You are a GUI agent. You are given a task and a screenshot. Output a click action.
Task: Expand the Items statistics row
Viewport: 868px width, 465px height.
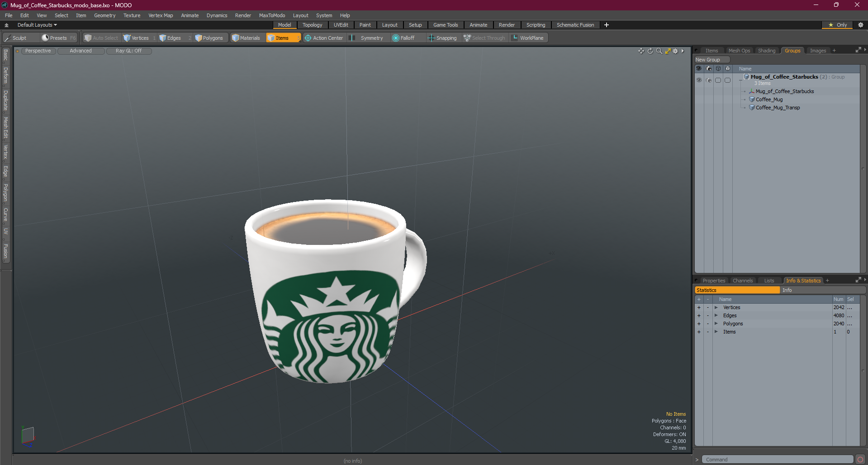point(716,332)
